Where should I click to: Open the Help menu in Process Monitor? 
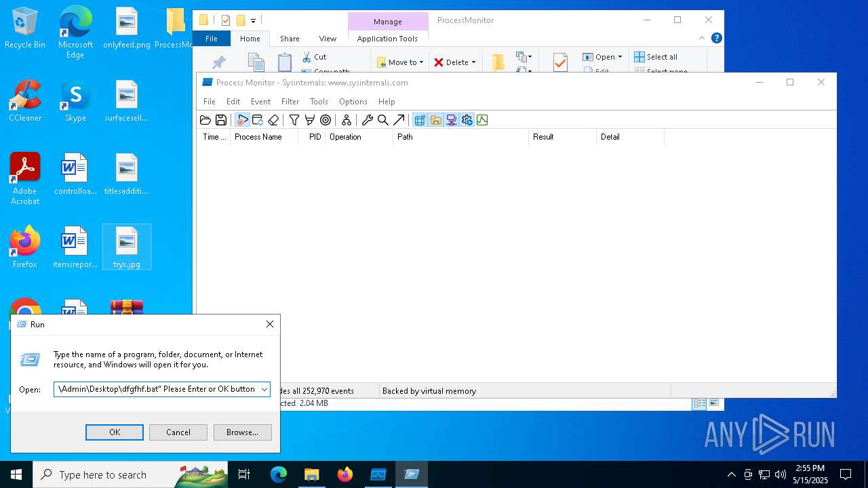[x=387, y=102]
